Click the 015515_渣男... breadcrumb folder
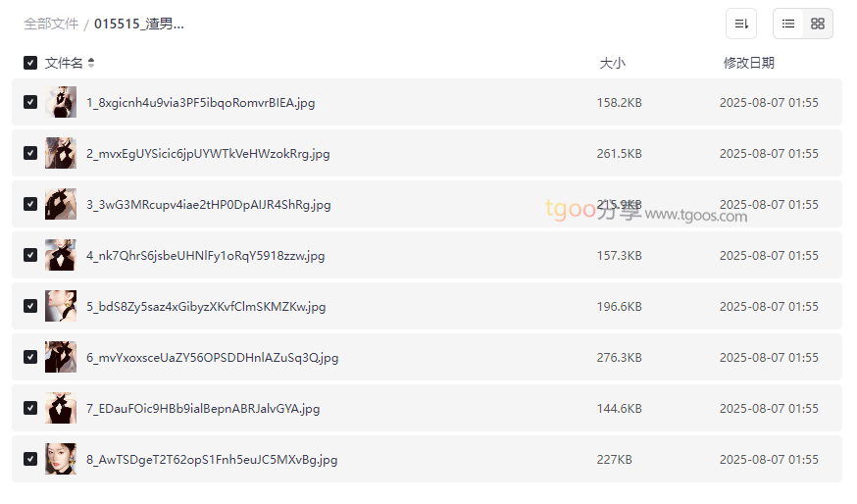This screenshot has width=857, height=504. pos(139,24)
